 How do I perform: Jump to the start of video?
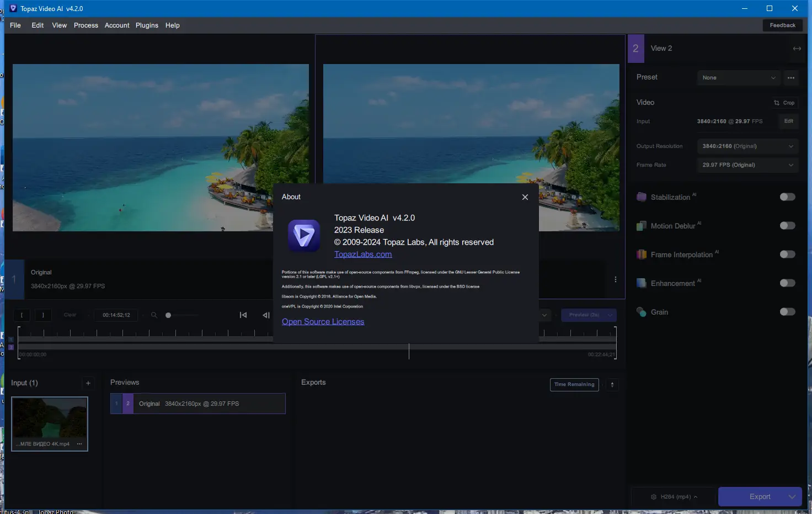243,315
